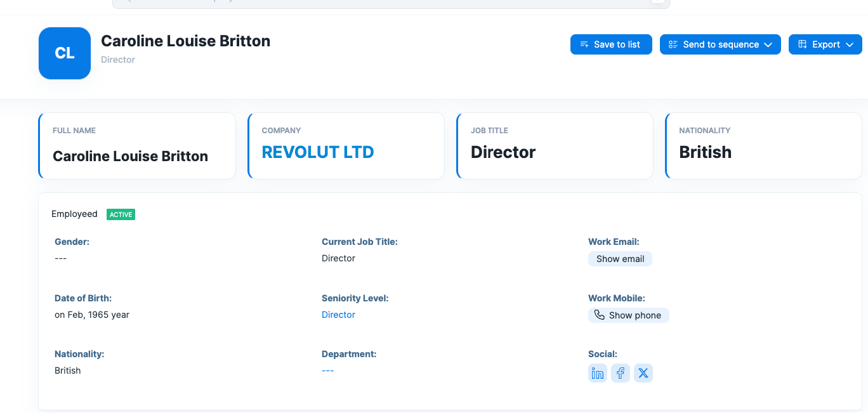Click the Department dashes link
Image resolution: width=868 pixels, height=413 pixels.
327,370
